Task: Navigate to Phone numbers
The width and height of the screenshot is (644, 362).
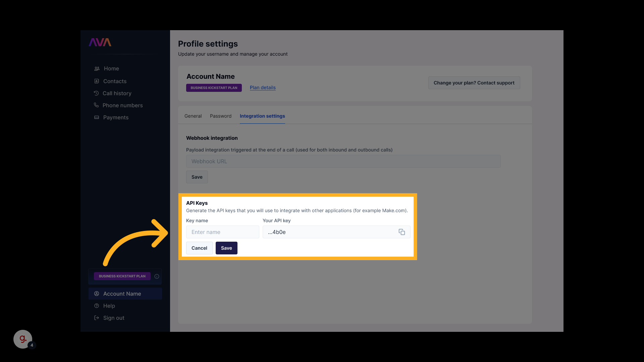Action: pyautogui.click(x=122, y=105)
